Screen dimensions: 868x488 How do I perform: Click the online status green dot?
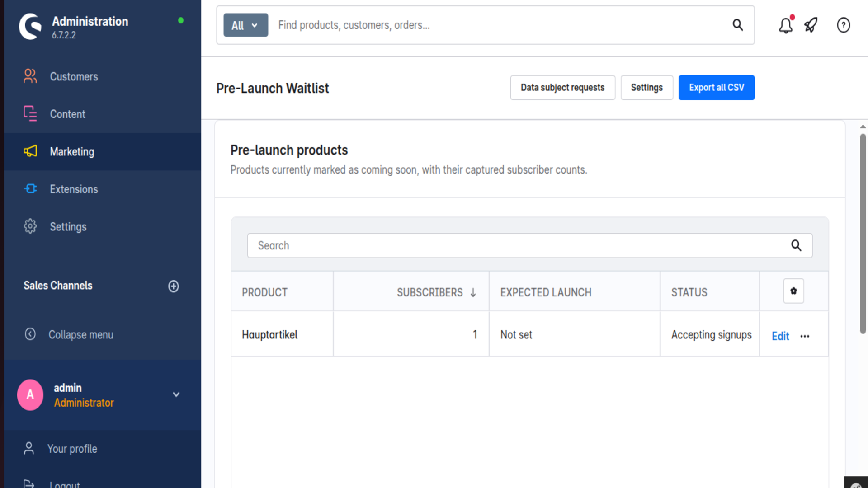click(x=181, y=20)
